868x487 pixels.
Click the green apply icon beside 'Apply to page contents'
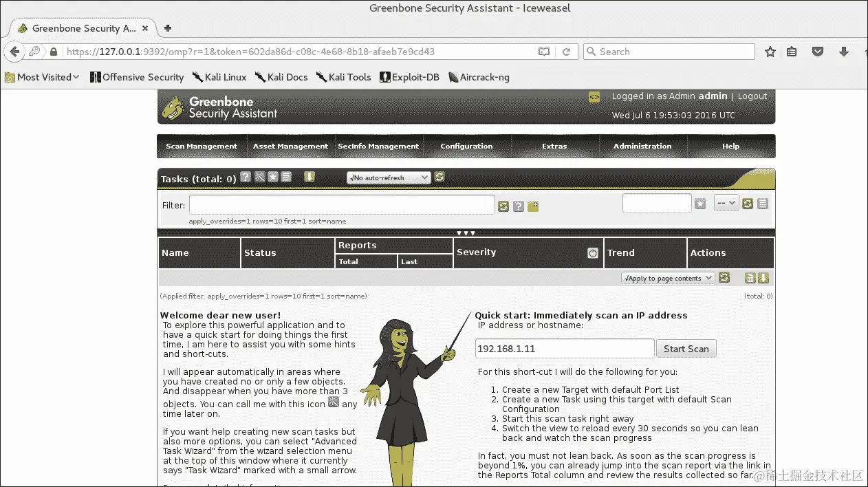724,278
